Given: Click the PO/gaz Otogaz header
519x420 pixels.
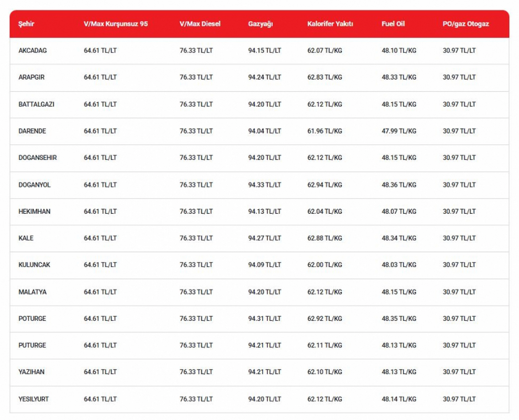Looking at the screenshot, I should click(466, 24).
